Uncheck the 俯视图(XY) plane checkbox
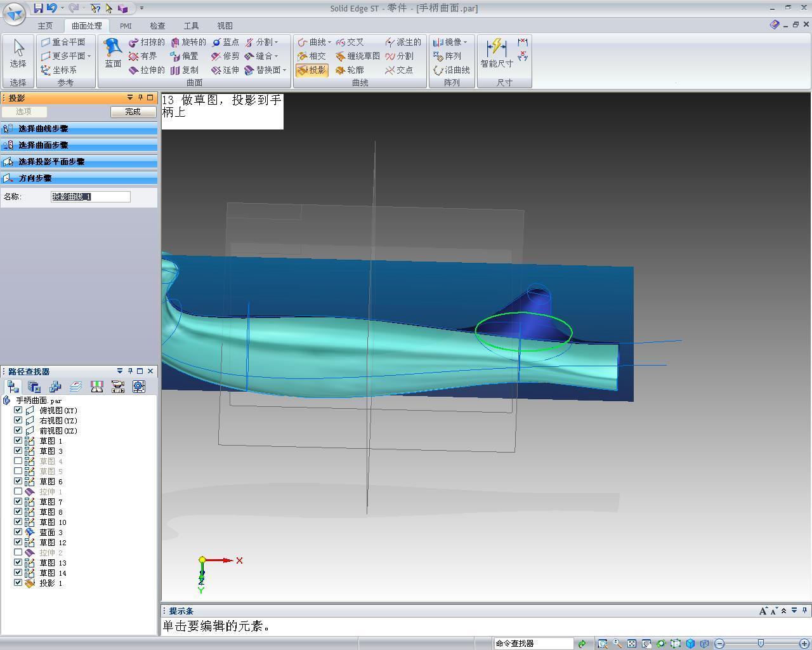The width and height of the screenshot is (812, 650). click(x=18, y=410)
